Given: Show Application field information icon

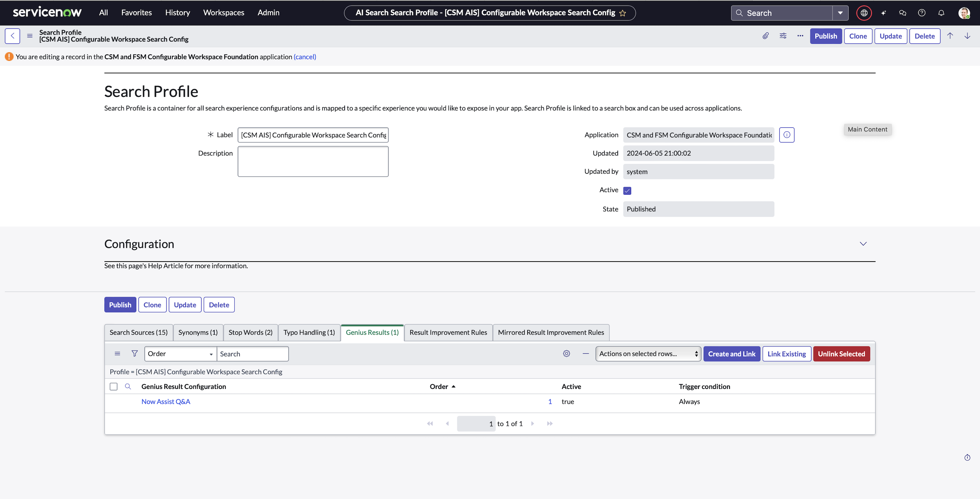Looking at the screenshot, I should tap(786, 135).
